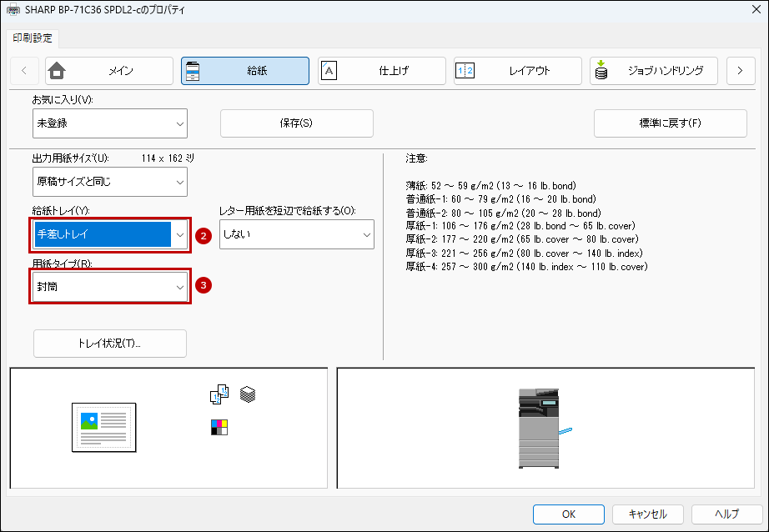Open the ジョブハンドリング tab
769x532 pixels.
tap(653, 71)
